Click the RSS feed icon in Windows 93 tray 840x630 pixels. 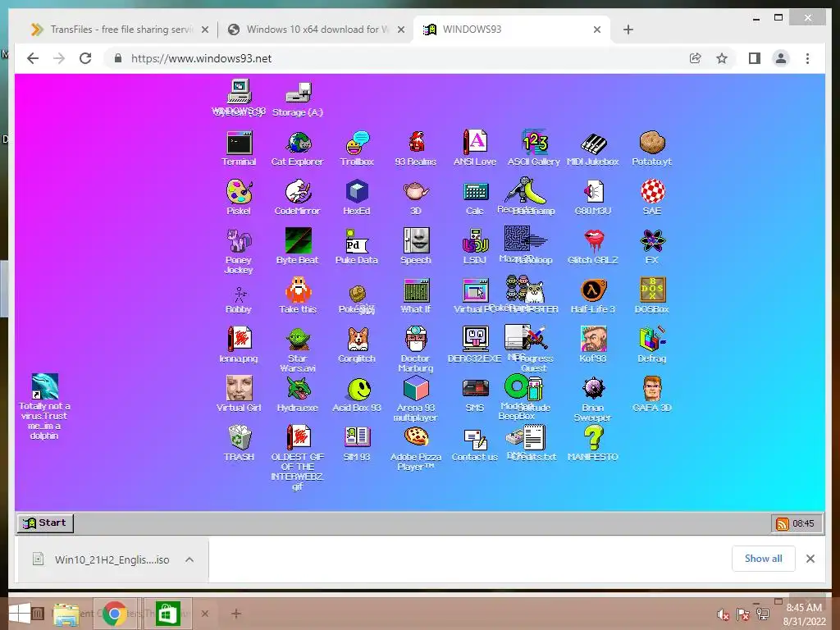tap(783, 524)
